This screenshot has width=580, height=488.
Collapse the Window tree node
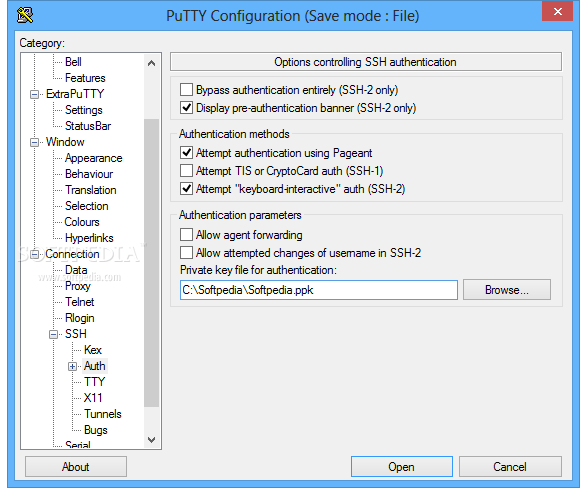coord(34,142)
